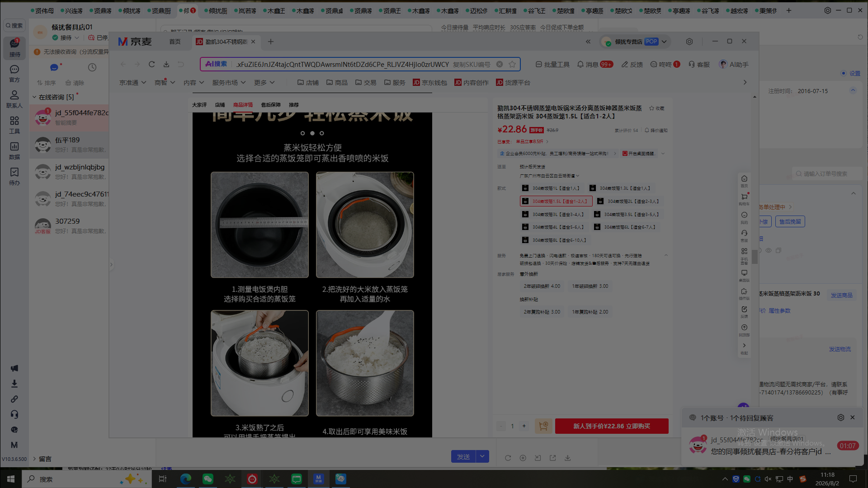Open 购物车 in product page side rail

click(x=744, y=199)
